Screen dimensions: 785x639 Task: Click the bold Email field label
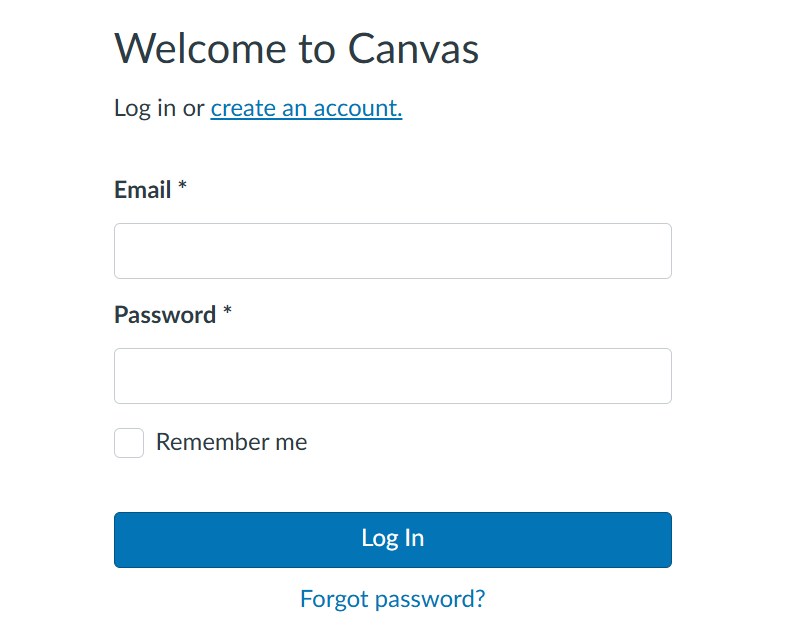(143, 190)
